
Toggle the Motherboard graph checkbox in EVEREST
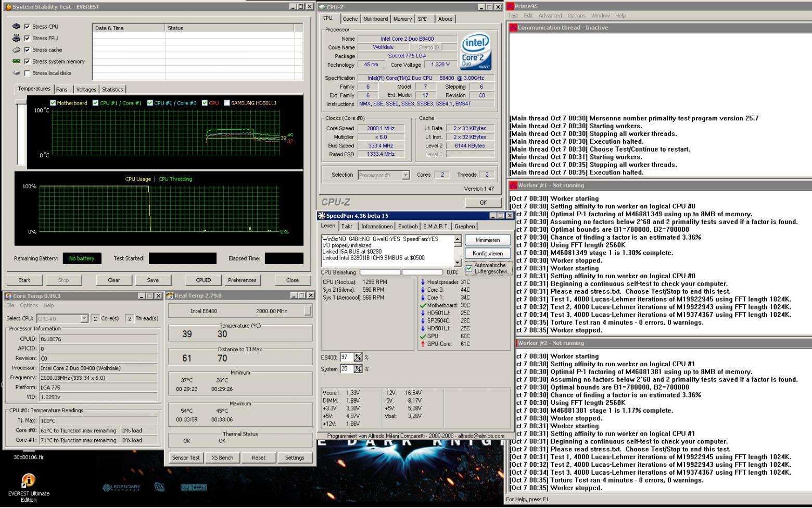pos(53,103)
